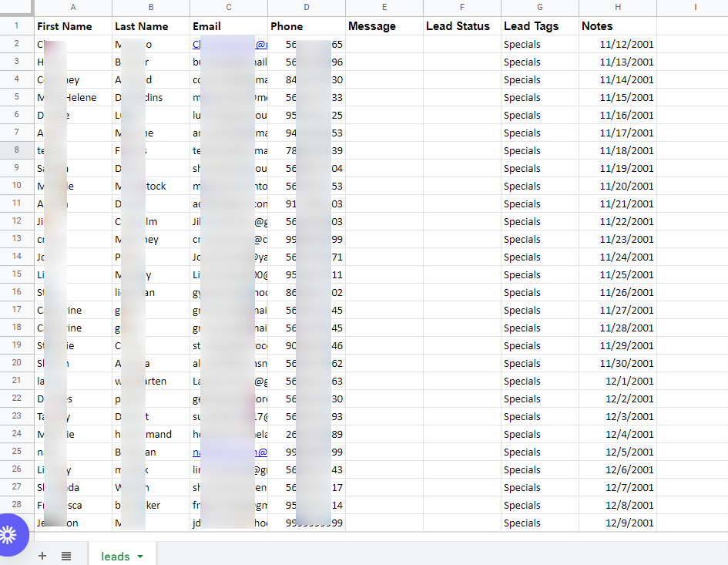Click the Notes header cell
This screenshot has height=565, width=728.
[618, 26]
